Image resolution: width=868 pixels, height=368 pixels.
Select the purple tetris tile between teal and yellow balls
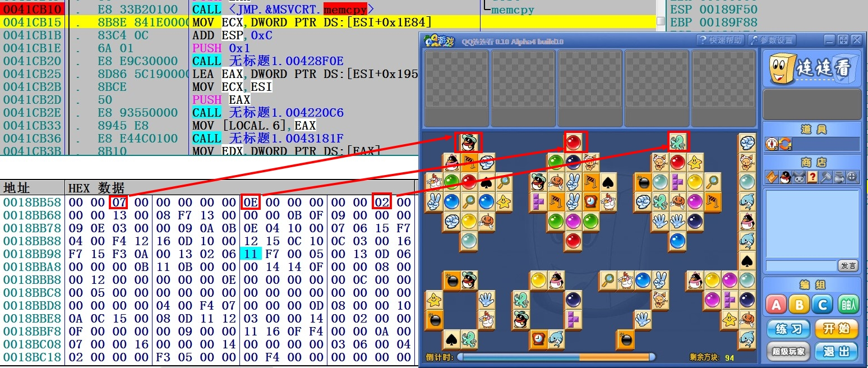677,182
